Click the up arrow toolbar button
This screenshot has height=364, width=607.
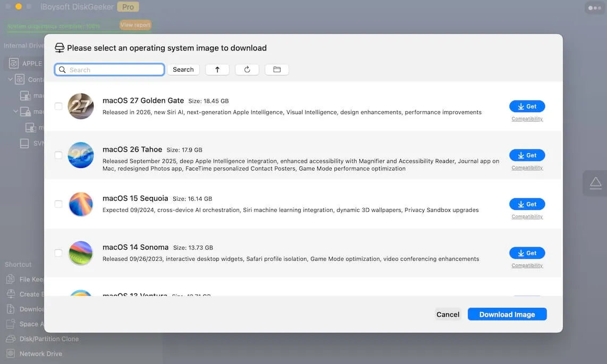[x=217, y=70]
